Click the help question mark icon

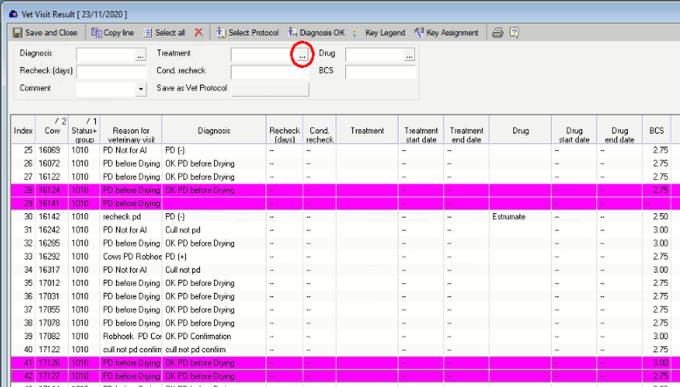pyautogui.click(x=514, y=33)
